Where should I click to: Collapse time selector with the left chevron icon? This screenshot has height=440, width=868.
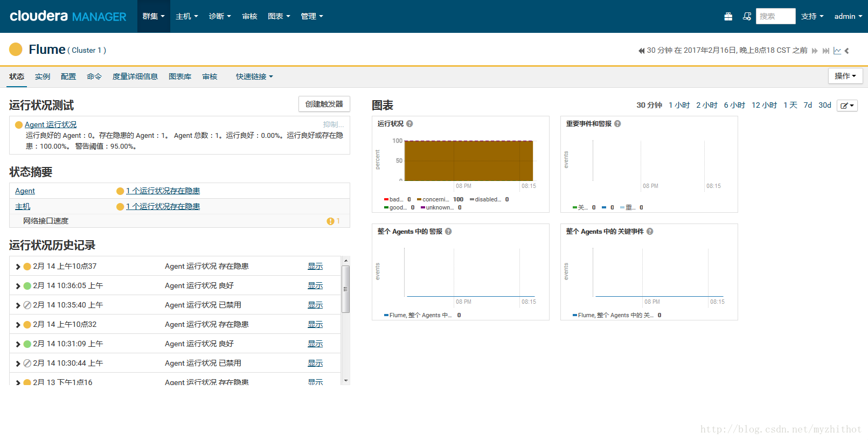tap(847, 51)
